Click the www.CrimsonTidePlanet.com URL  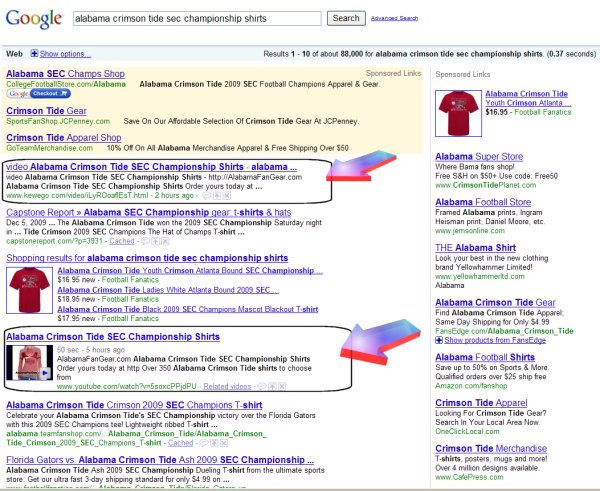click(486, 185)
